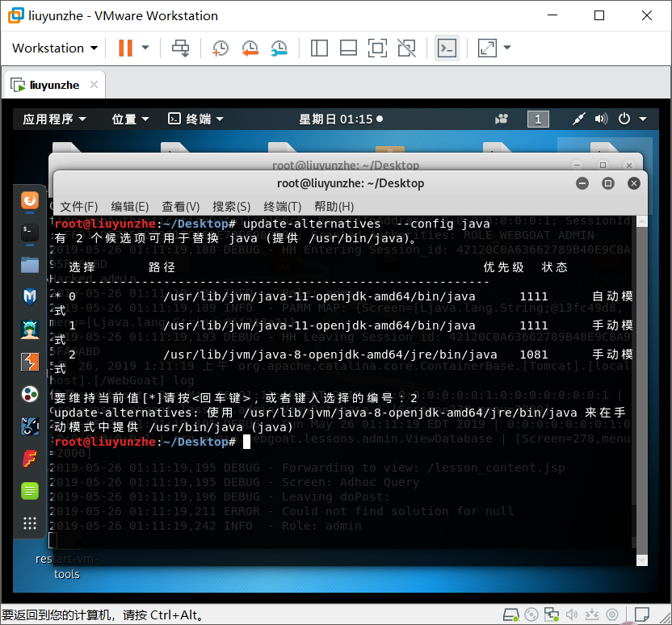Toggle the VMware library sidebar
This screenshot has height=625, width=672.
[319, 48]
